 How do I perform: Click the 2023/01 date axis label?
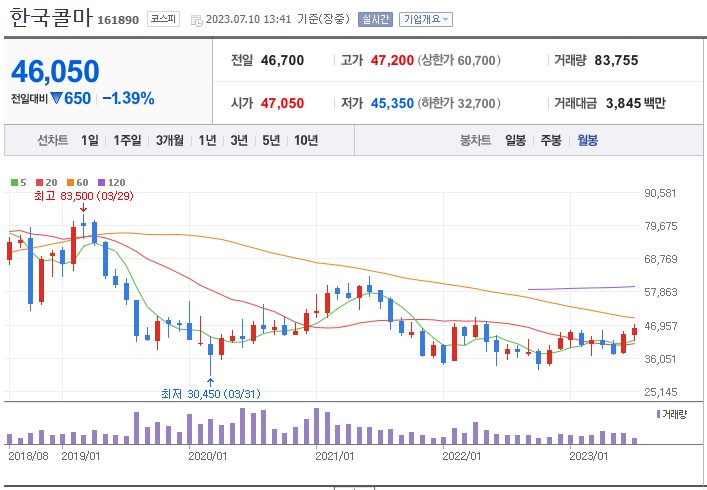(x=589, y=456)
